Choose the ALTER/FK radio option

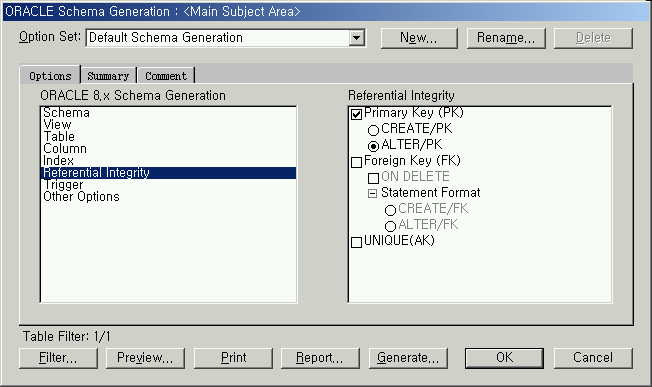[390, 227]
